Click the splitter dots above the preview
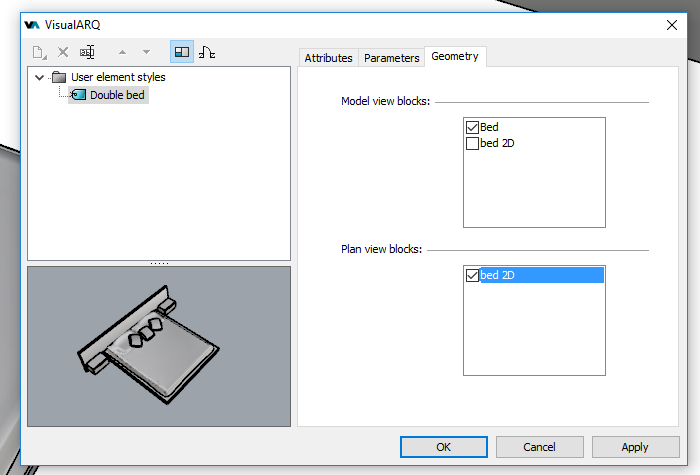This screenshot has width=700, height=475. (x=159, y=263)
